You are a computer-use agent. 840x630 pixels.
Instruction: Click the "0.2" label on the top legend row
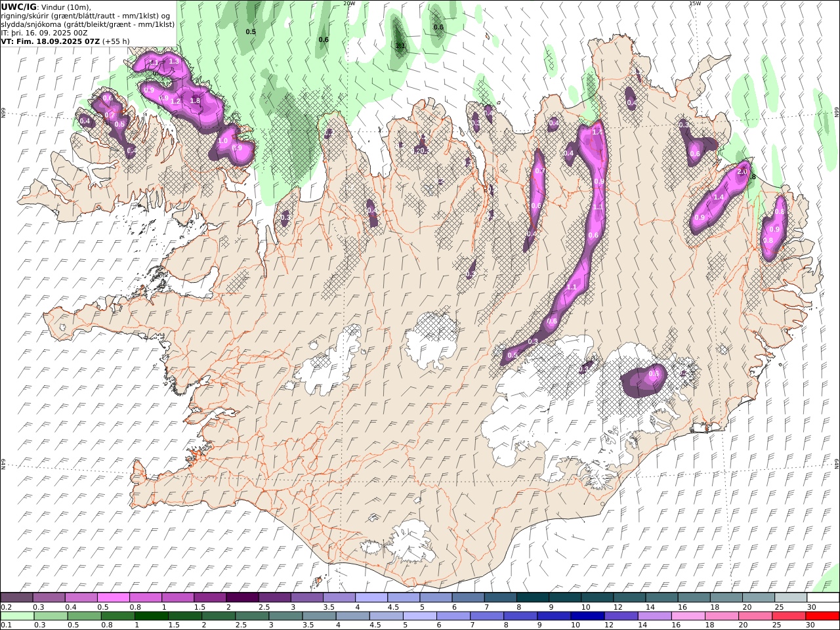(5, 607)
